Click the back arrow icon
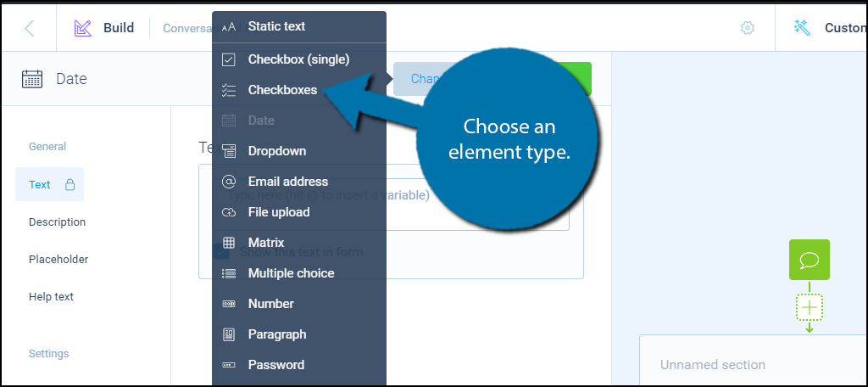Image resolution: width=868 pixels, height=387 pixels. click(x=30, y=28)
